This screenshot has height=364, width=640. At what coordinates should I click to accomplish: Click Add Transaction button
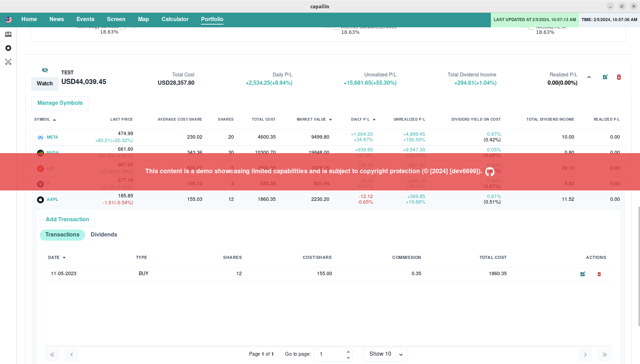click(67, 220)
